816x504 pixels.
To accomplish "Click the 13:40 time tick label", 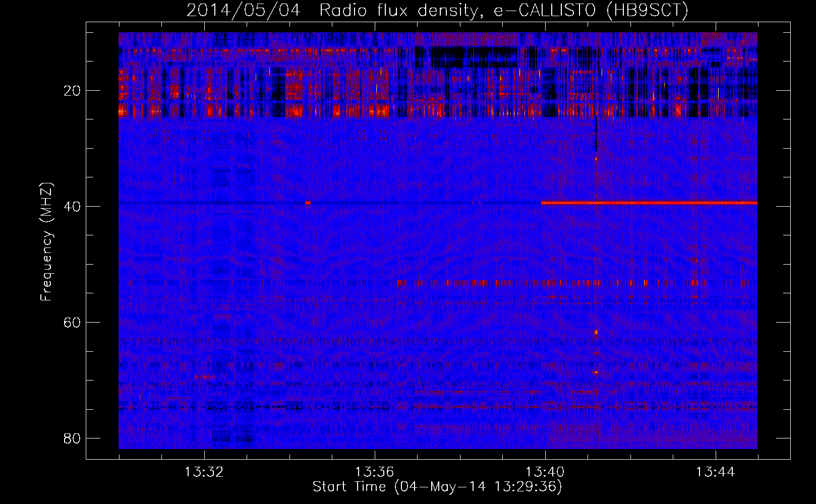I will [x=545, y=472].
